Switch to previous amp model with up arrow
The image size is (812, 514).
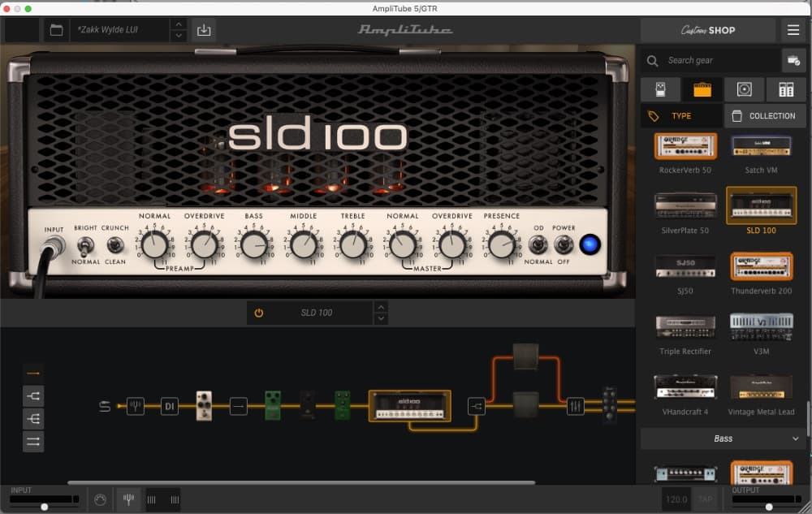[381, 307]
